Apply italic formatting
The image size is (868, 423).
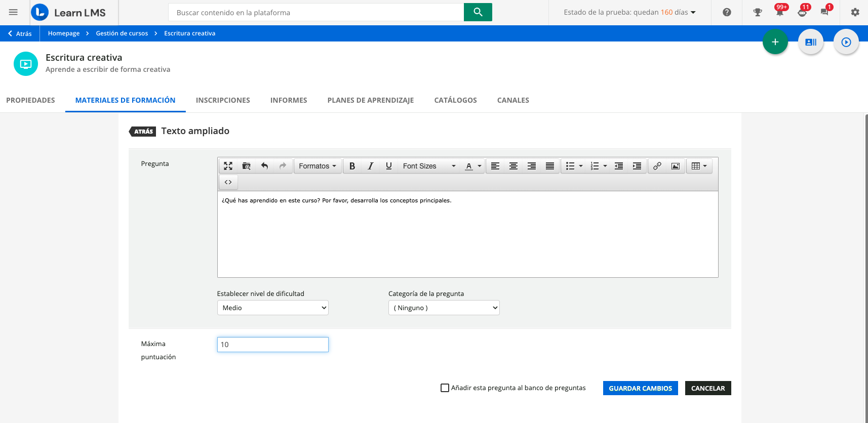[x=371, y=166]
